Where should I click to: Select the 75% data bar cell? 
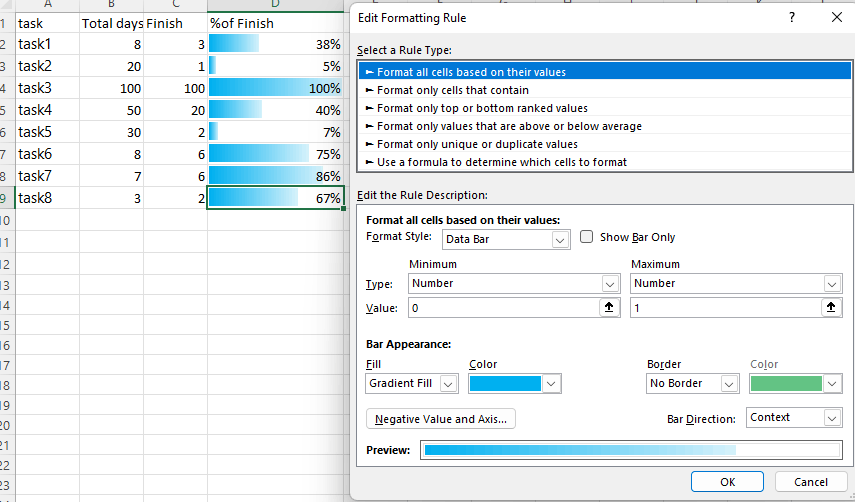[x=275, y=154]
